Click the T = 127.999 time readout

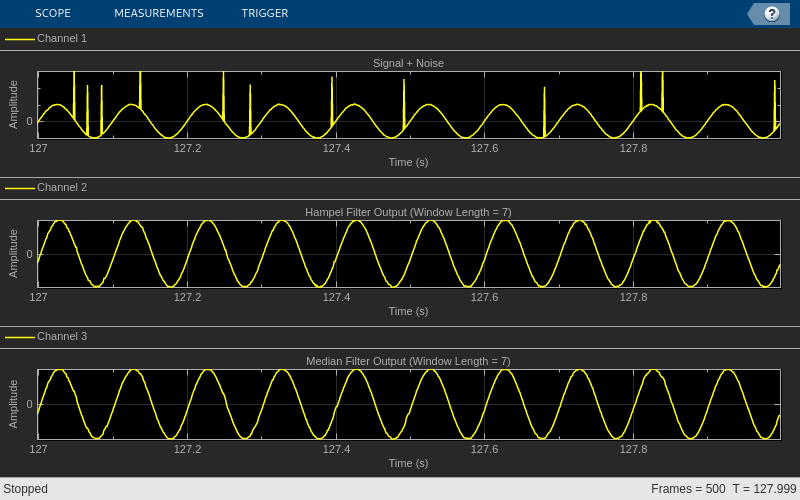765,489
